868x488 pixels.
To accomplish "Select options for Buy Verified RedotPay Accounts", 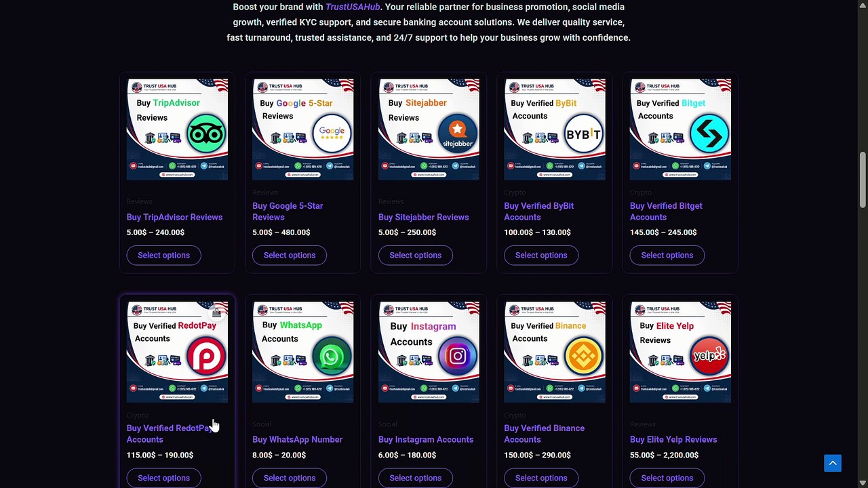I will [x=163, y=478].
